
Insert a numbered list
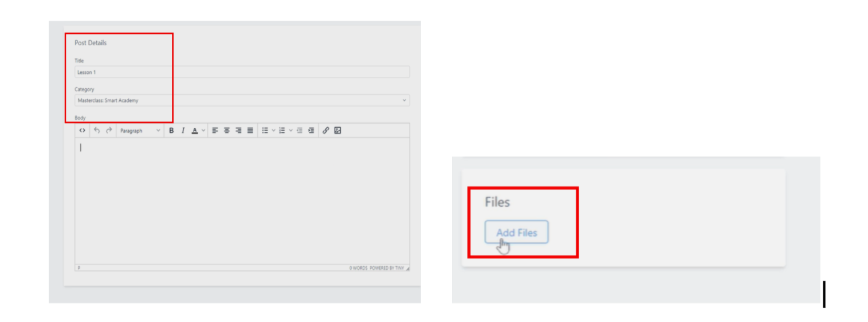282,131
